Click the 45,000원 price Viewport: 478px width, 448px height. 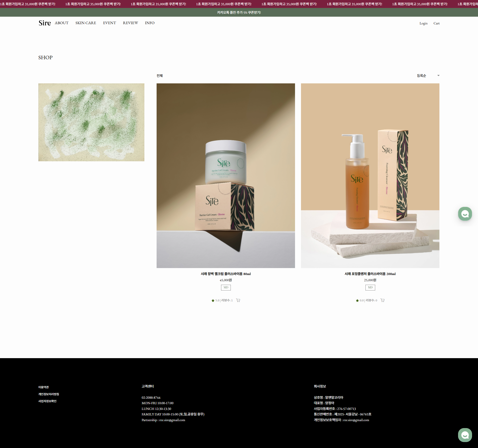pos(226,280)
